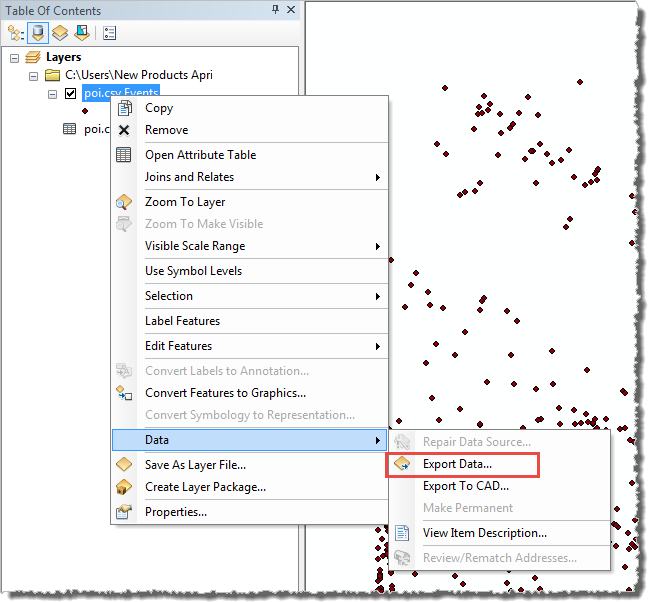648x602 pixels.
Task: Collapse the poi.csv Events layer node
Action: pos(53,93)
